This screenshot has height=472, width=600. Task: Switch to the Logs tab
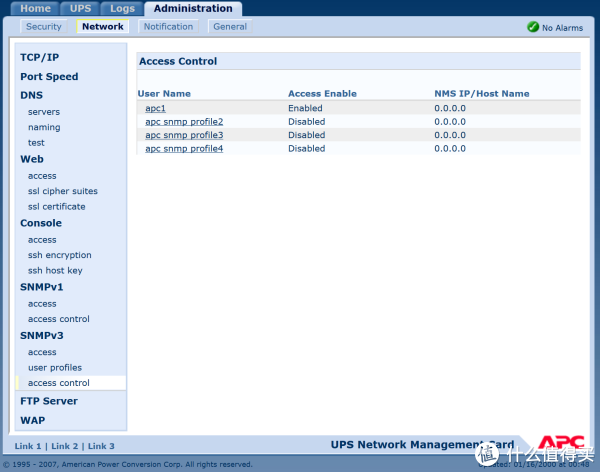[122, 8]
